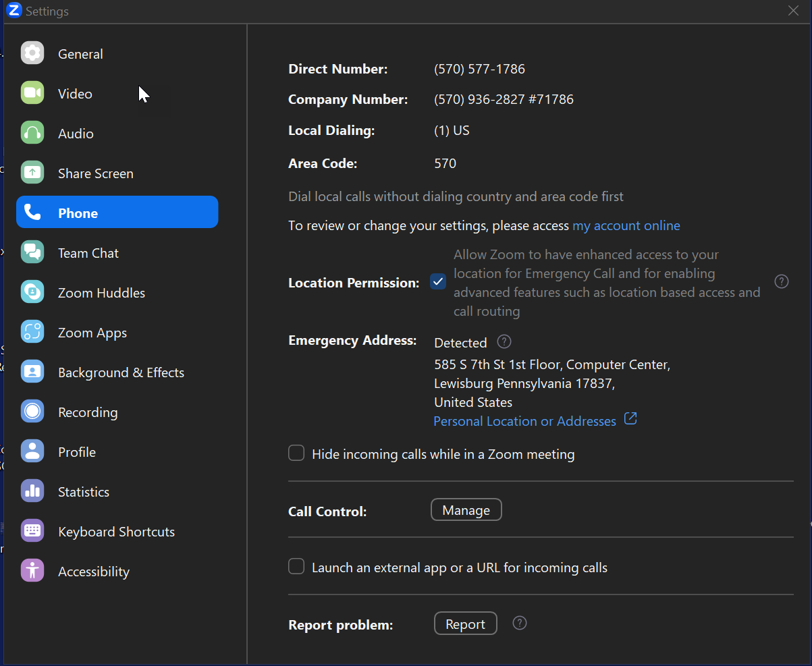
Task: Select the Zoom Huddles tab label
Action: (x=101, y=293)
